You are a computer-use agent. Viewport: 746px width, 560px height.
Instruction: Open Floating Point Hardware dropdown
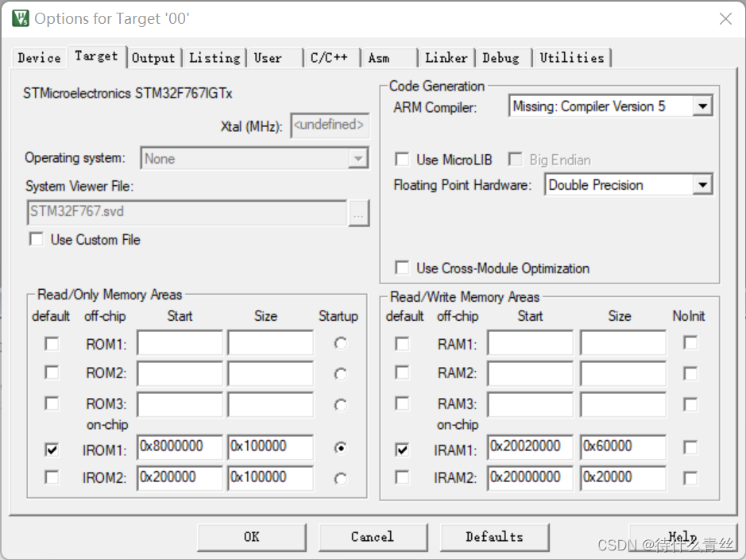coord(702,184)
